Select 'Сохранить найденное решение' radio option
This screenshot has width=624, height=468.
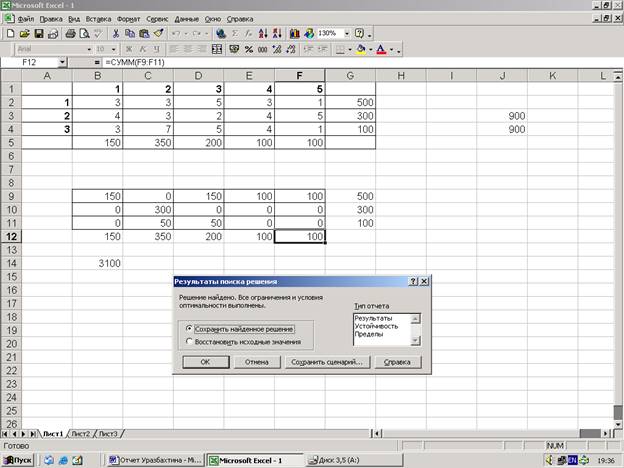(x=190, y=328)
